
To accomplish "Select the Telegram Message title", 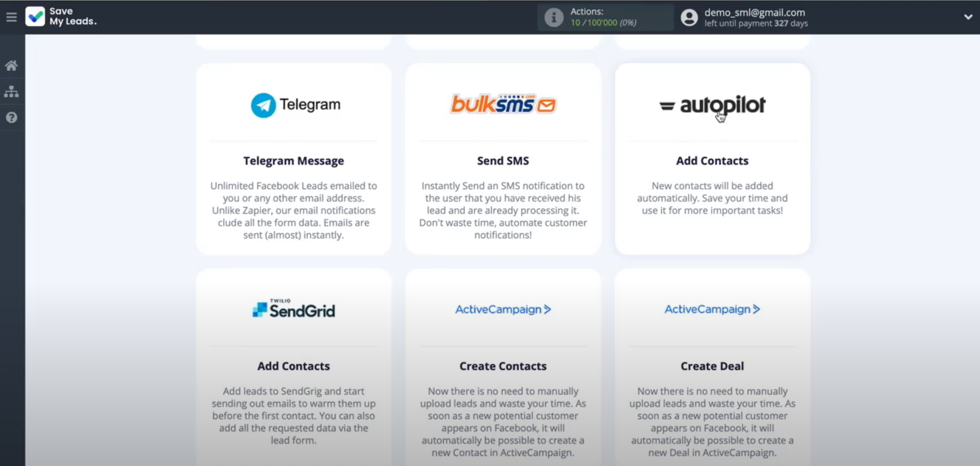I will (294, 161).
